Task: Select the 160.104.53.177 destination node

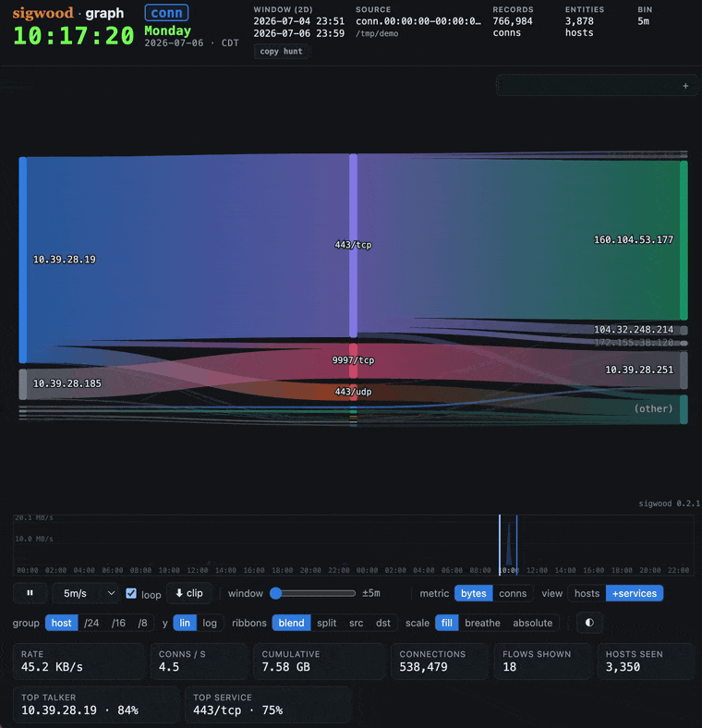Action: pos(684,240)
